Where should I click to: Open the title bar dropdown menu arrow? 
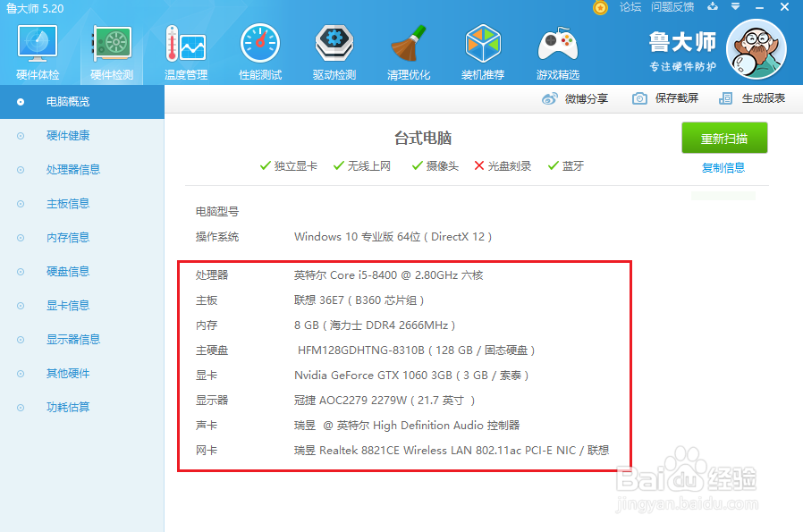735,6
